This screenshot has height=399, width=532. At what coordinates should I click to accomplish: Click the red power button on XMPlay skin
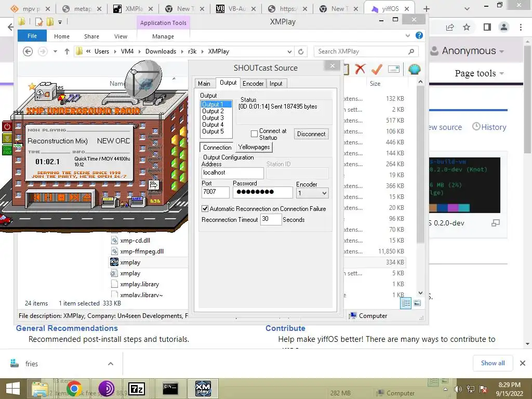coord(7,127)
